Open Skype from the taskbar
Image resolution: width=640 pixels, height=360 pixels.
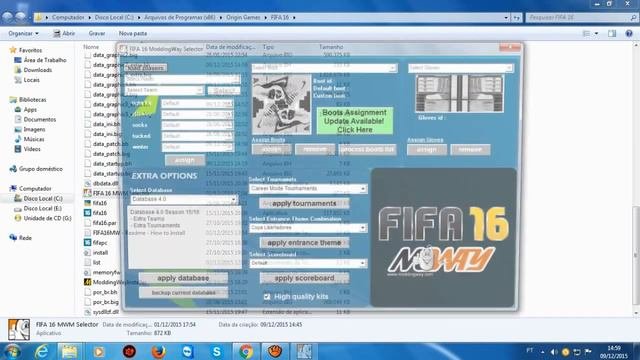pos(217,351)
